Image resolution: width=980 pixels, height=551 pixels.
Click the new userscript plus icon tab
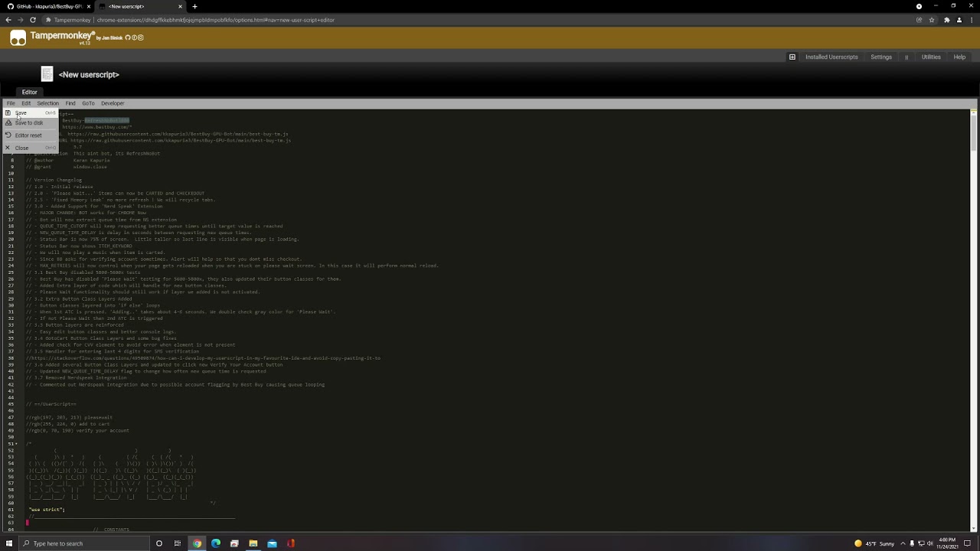click(792, 57)
